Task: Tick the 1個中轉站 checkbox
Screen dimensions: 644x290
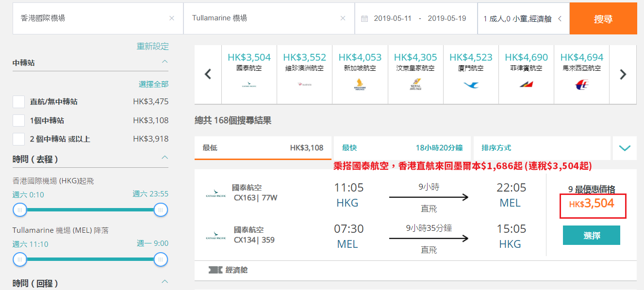Action: (x=18, y=120)
